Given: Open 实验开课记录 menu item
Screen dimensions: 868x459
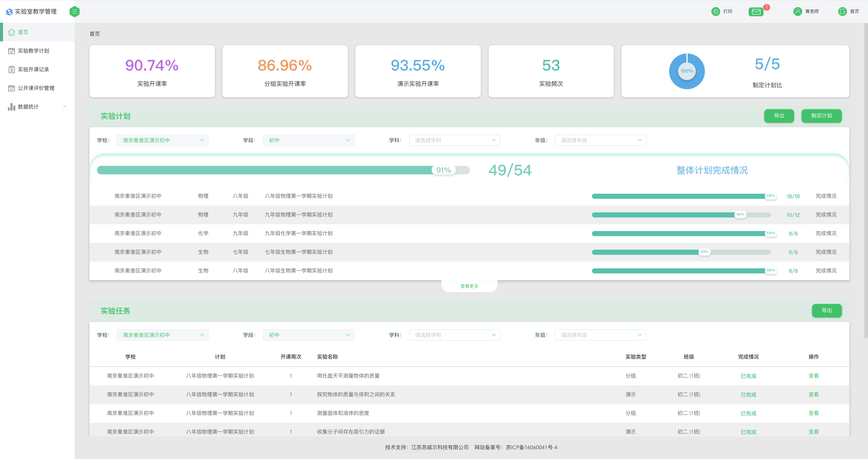Looking at the screenshot, I should pyautogui.click(x=33, y=70).
